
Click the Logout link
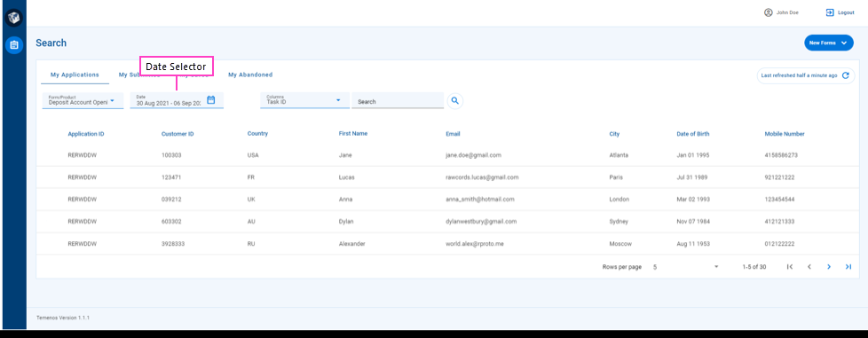pos(846,12)
